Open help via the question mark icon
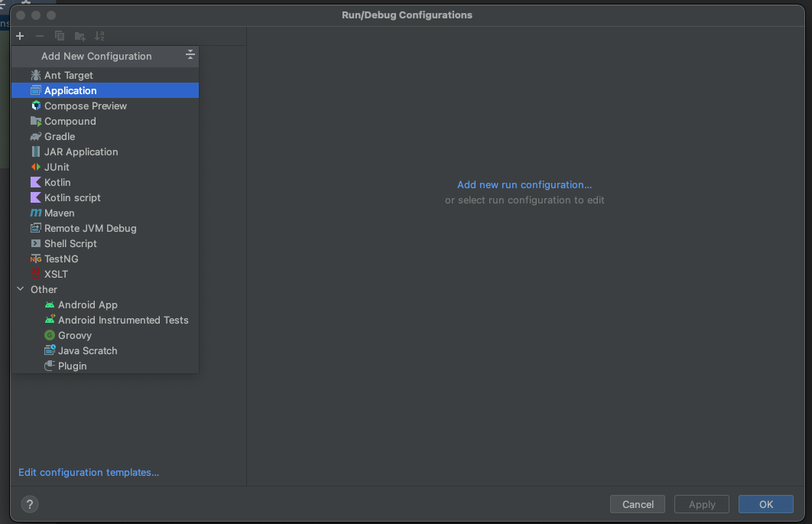 (29, 504)
